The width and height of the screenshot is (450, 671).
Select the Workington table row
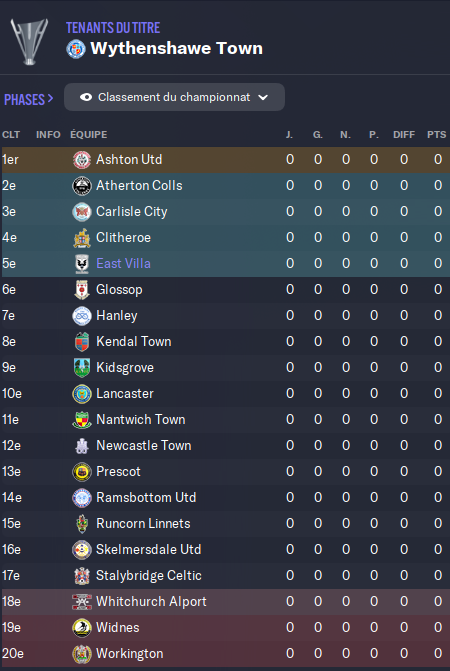pos(225,653)
